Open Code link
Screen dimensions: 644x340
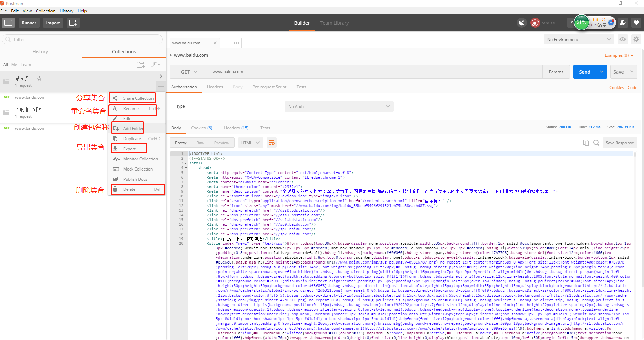[x=632, y=87]
